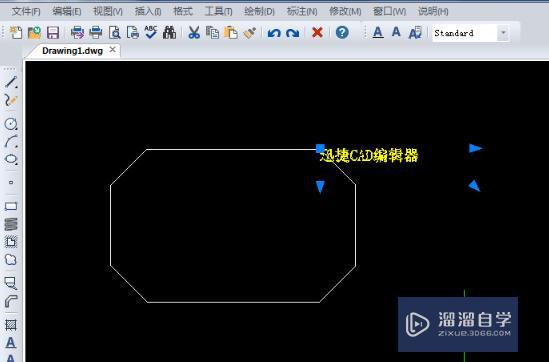Select the Point tool

(x=11, y=182)
